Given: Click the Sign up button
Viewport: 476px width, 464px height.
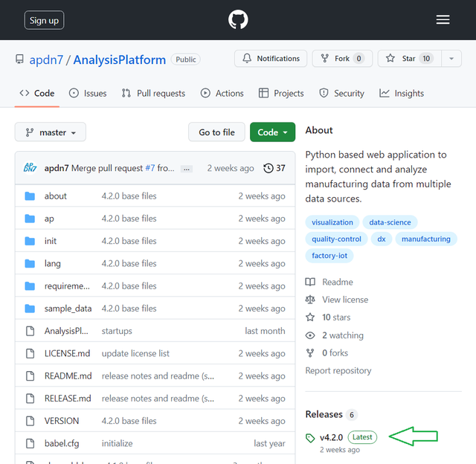Looking at the screenshot, I should click(x=44, y=20).
